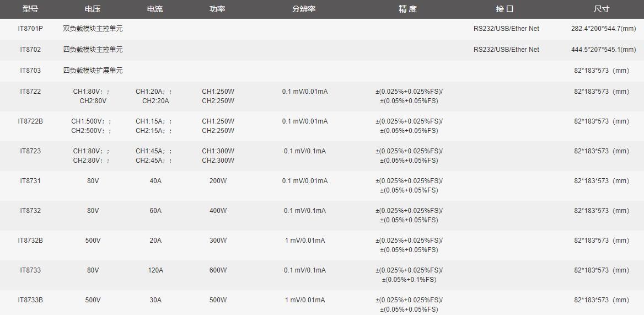Click resolution 1 mV/0.01mA in IT8732B row
644x315 pixels.
[x=305, y=241]
